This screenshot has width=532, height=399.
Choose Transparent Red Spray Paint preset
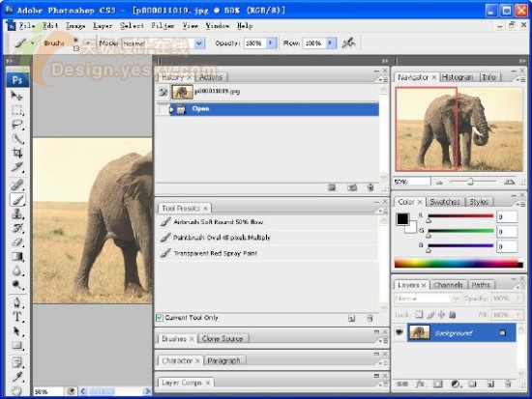coord(267,253)
